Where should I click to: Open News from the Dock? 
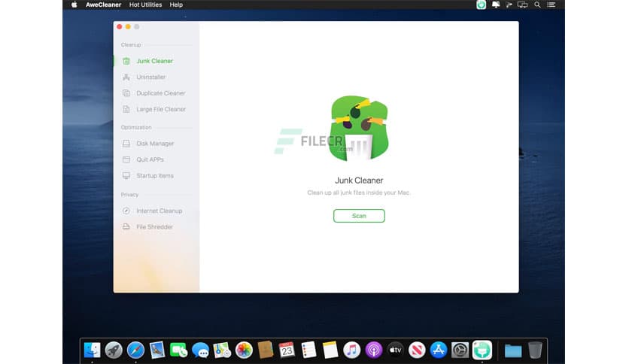417,350
